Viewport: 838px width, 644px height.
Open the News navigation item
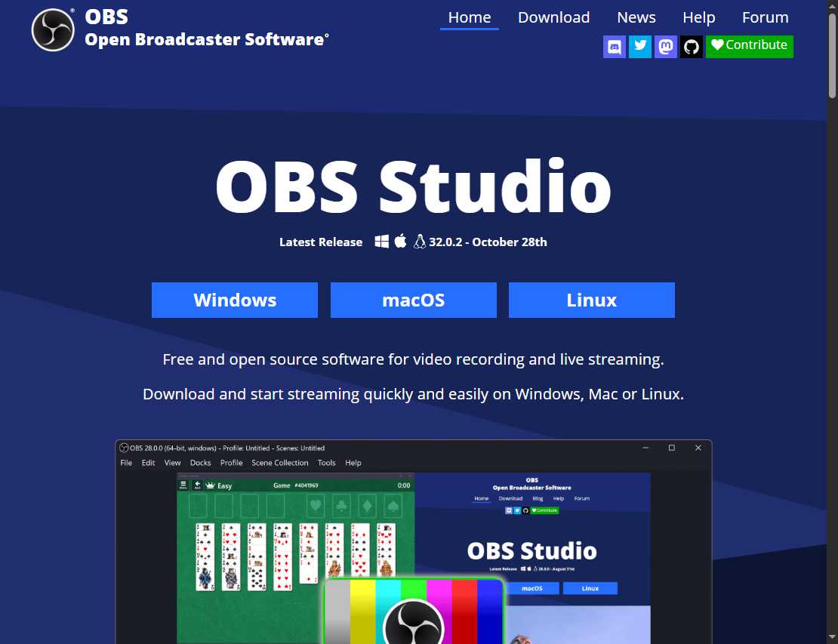tap(636, 17)
